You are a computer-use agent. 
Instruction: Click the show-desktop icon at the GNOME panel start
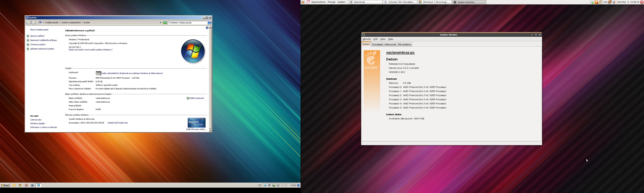303,2
